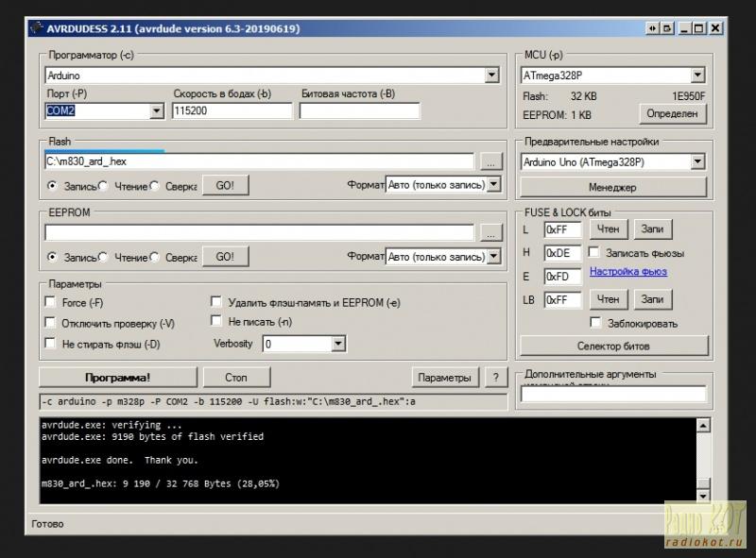Image resolution: width=756 pixels, height=558 pixels.
Task: Click Определен detect MCU button
Action: click(x=673, y=113)
